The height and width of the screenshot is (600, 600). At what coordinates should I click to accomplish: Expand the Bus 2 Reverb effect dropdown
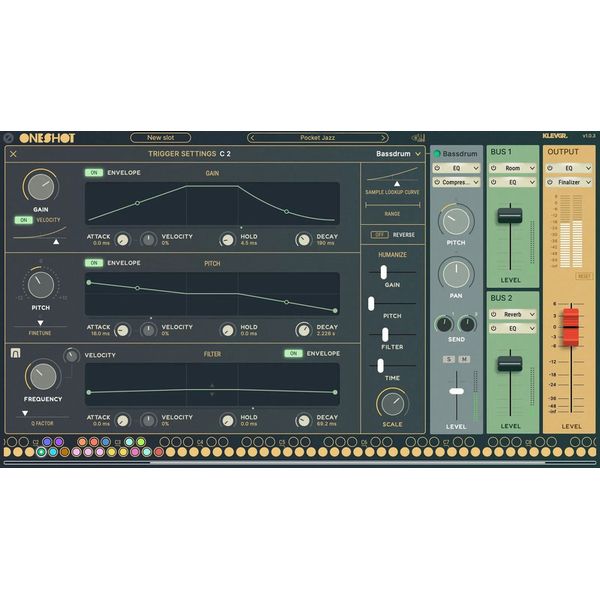(514, 314)
